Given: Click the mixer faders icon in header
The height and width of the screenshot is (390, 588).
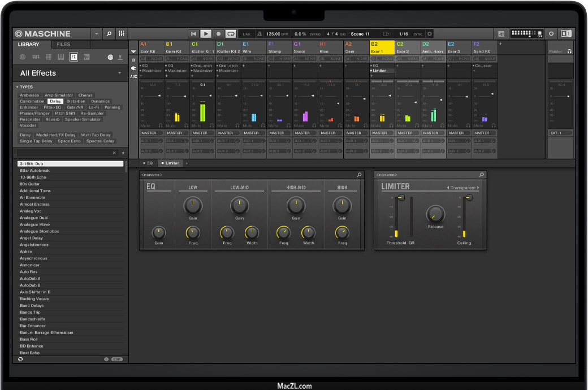Looking at the screenshot, I should [x=122, y=34].
